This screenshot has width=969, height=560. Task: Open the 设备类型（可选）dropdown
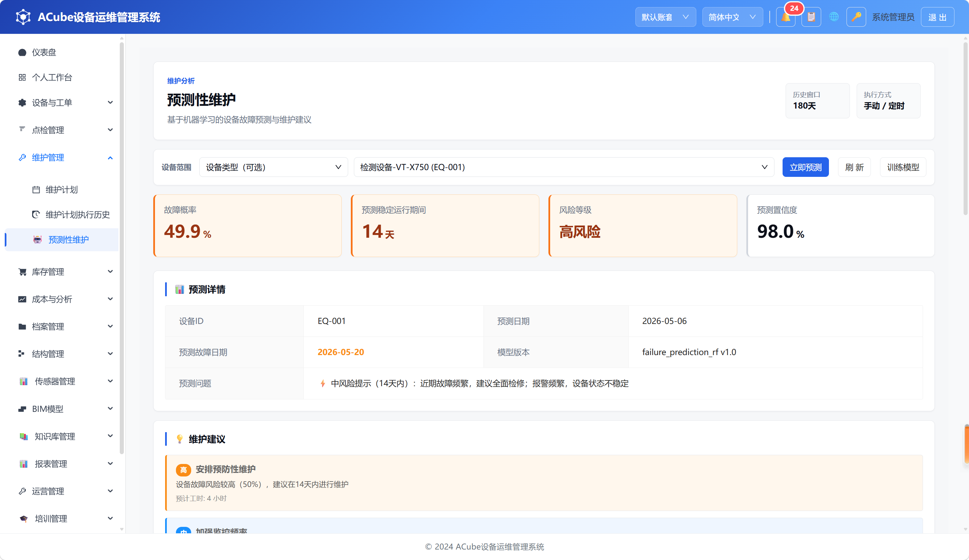(x=273, y=167)
